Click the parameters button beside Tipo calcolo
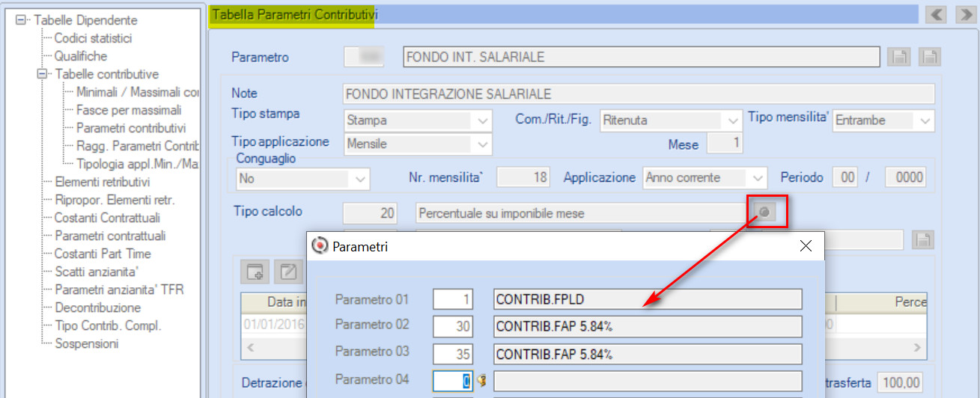 coord(764,213)
